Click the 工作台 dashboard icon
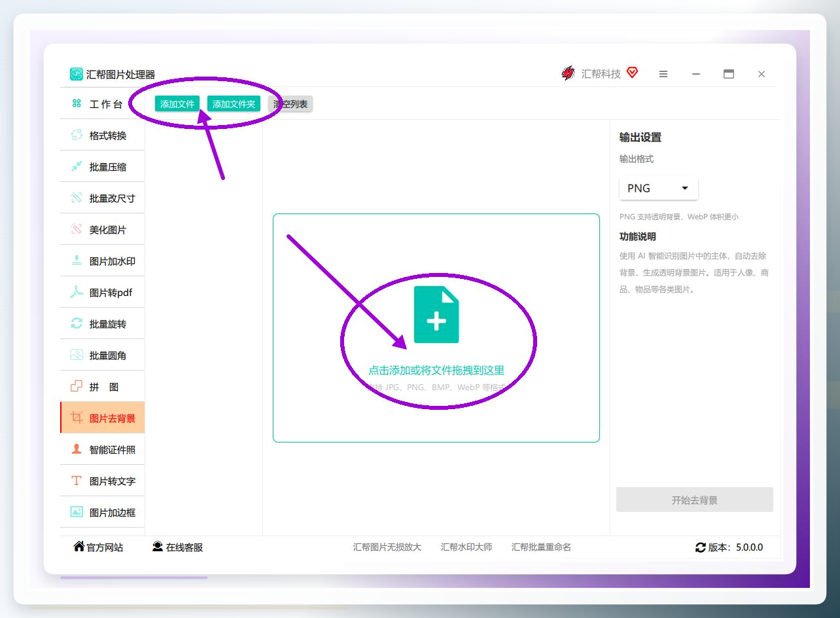 click(x=77, y=103)
